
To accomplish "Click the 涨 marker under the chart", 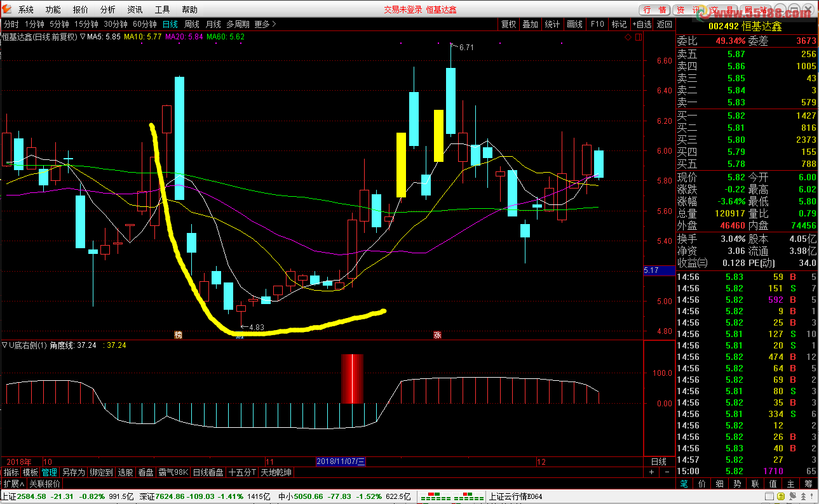I will tap(437, 335).
